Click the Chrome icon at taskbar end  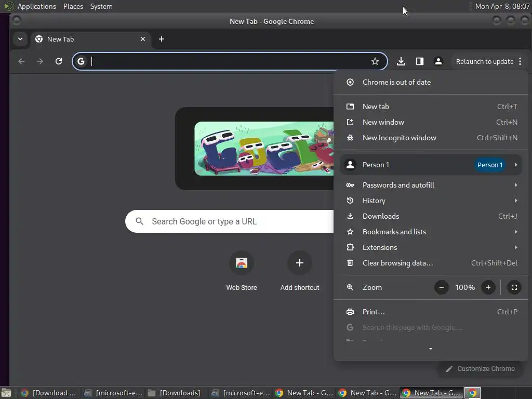tap(472, 393)
